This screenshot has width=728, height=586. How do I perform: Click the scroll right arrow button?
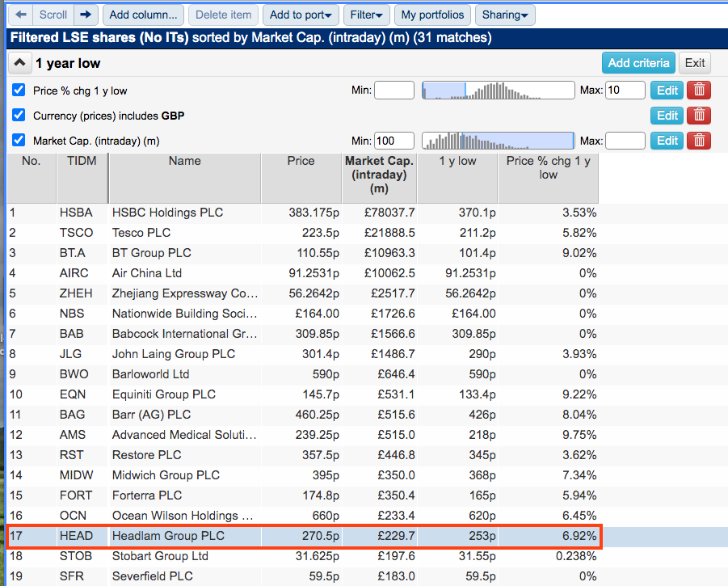click(86, 15)
